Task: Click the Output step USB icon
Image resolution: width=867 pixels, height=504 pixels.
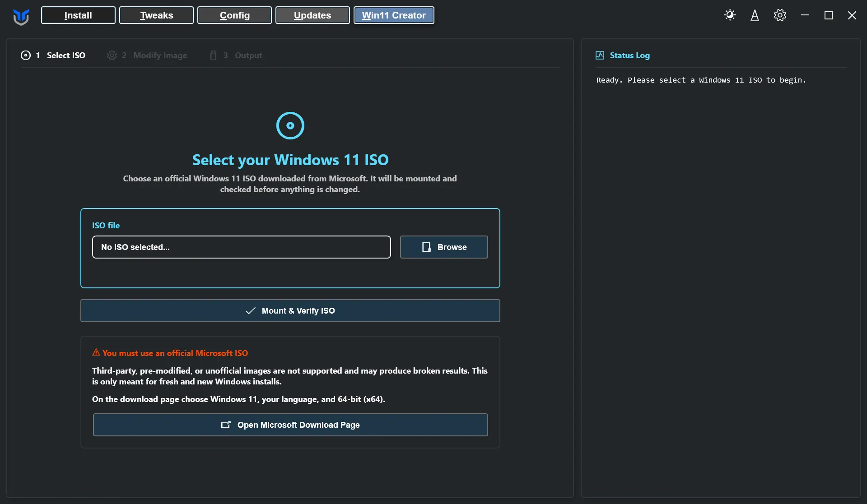Action: point(213,55)
